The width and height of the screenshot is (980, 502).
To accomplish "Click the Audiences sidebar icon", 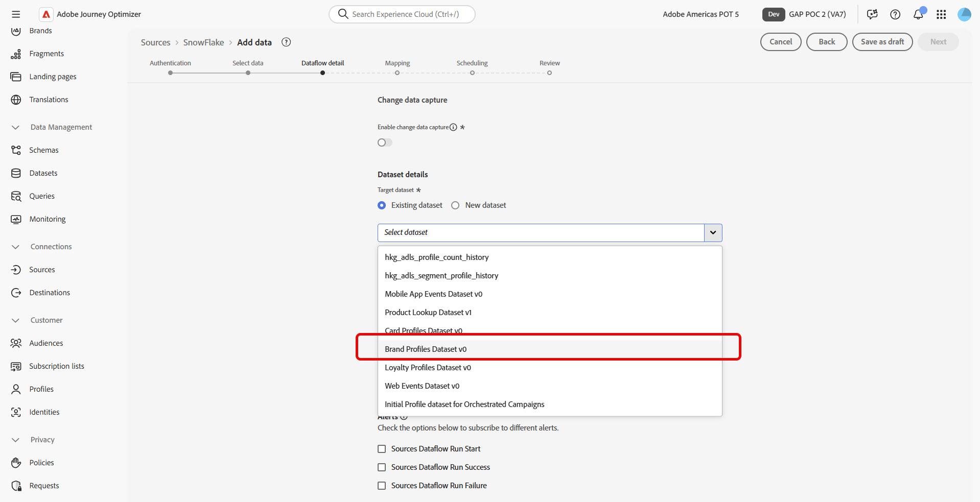I will (16, 343).
